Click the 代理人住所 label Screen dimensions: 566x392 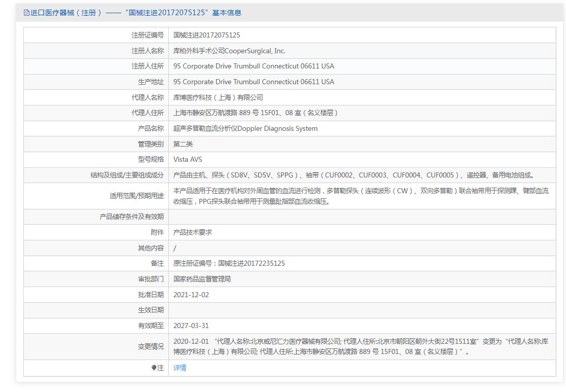point(148,113)
